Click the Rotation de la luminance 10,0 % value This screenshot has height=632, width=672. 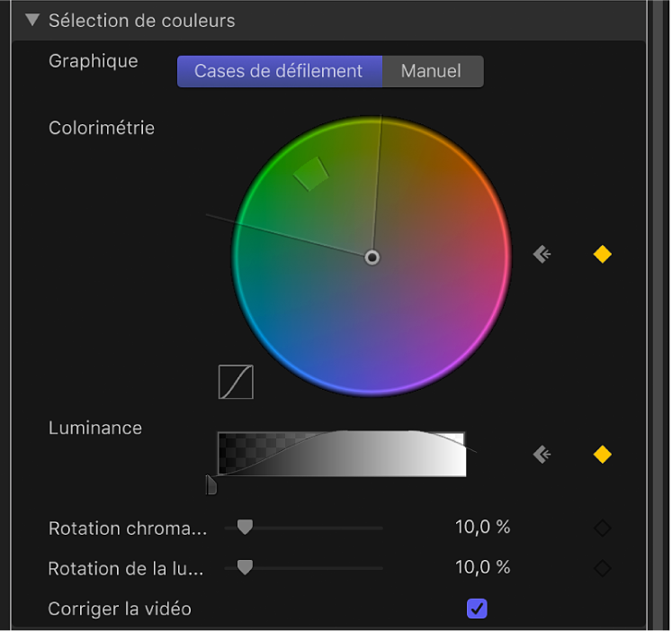(482, 568)
